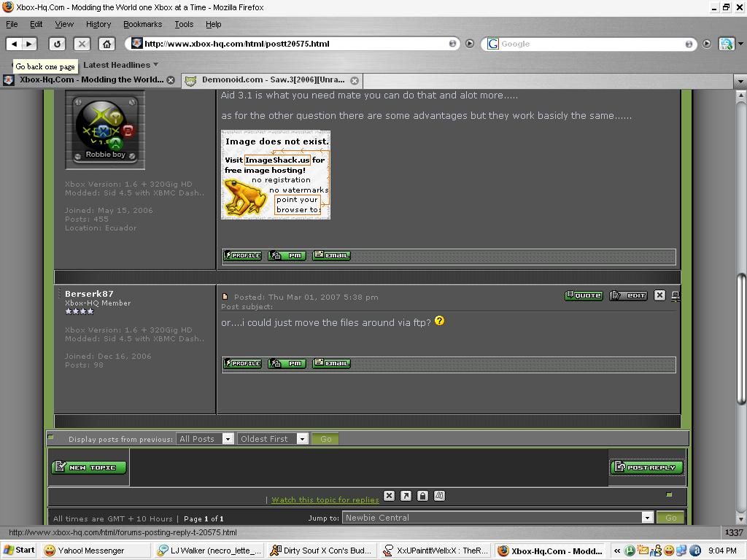Click Go beside the Jump to box
This screenshot has width=747, height=560.
(x=670, y=518)
